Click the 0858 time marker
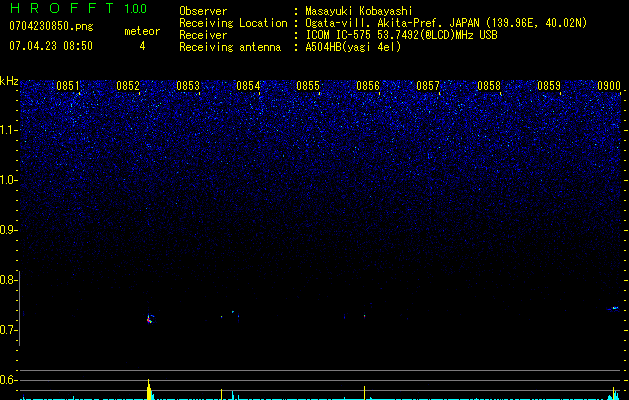 489,86
